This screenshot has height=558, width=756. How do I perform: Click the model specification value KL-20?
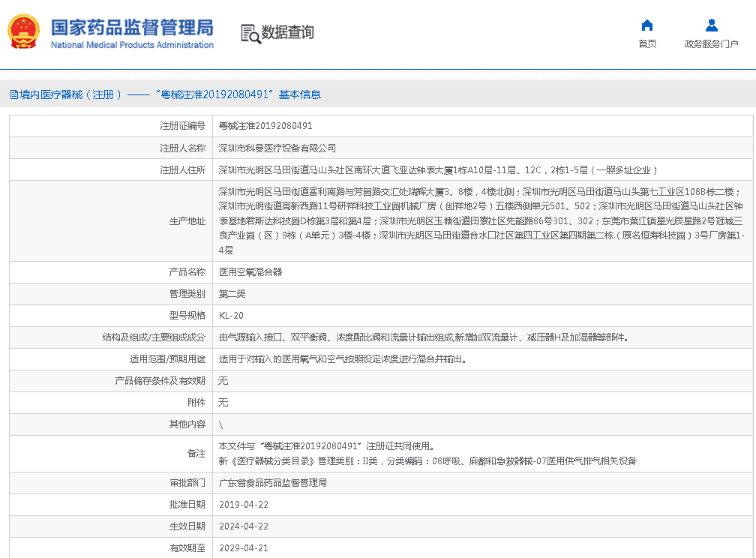[231, 316]
